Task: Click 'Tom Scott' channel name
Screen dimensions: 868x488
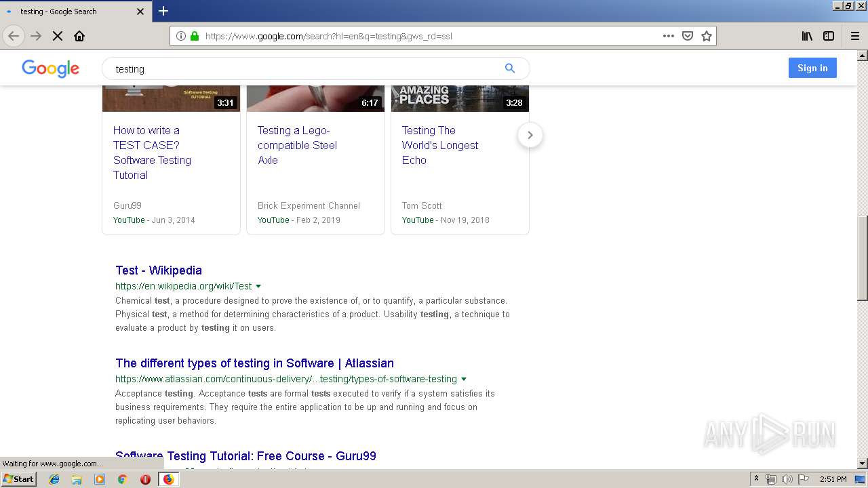Action: tap(422, 205)
